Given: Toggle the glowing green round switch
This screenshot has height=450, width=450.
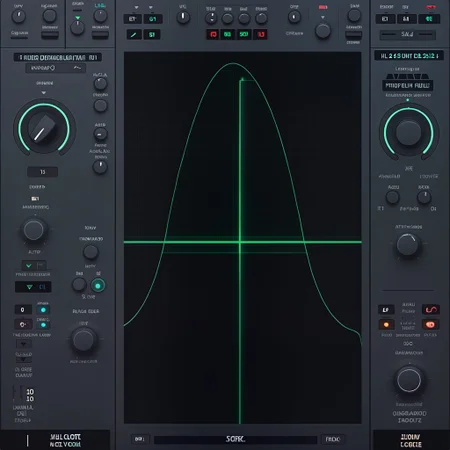Looking at the screenshot, I should tap(98, 286).
